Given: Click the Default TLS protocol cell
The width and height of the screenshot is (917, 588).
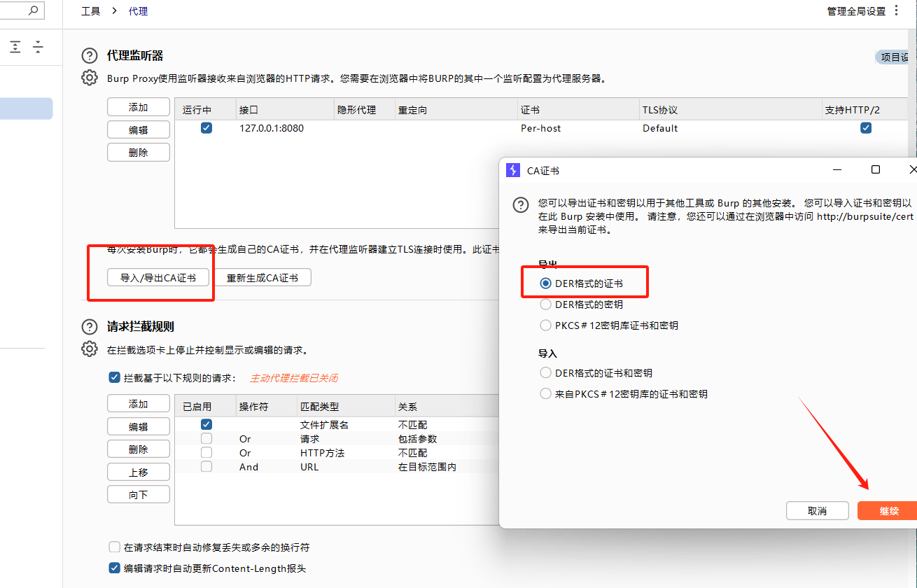Looking at the screenshot, I should [660, 128].
